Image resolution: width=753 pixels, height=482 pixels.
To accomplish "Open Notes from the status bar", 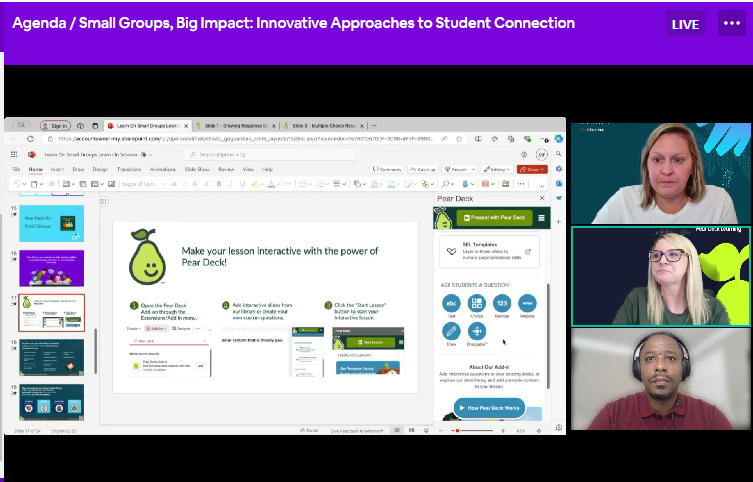I will click(309, 431).
